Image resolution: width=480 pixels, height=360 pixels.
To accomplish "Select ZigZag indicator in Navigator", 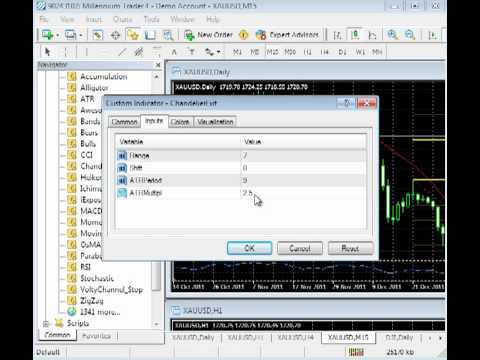I will [x=92, y=301].
